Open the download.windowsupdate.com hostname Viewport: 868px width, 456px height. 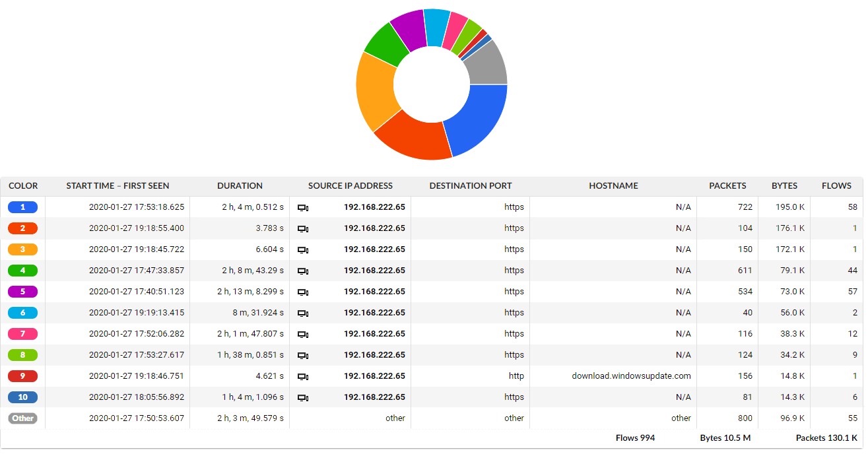631,376
